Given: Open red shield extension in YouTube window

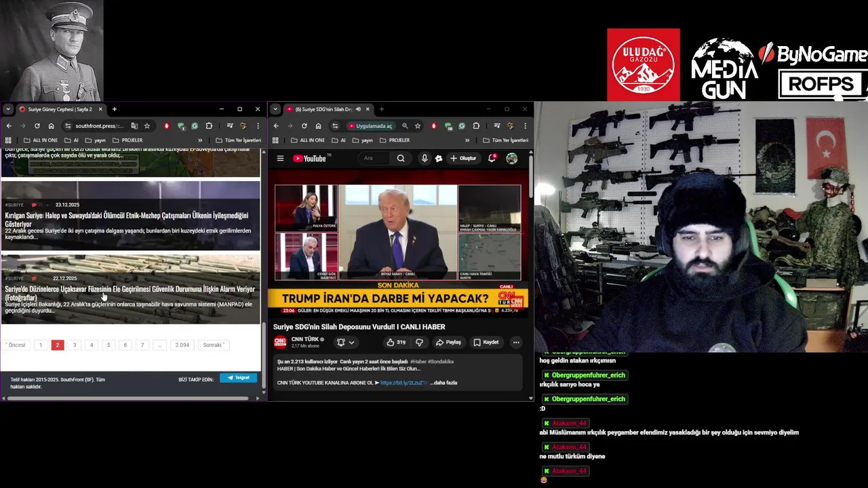Looking at the screenshot, I should click(434, 126).
